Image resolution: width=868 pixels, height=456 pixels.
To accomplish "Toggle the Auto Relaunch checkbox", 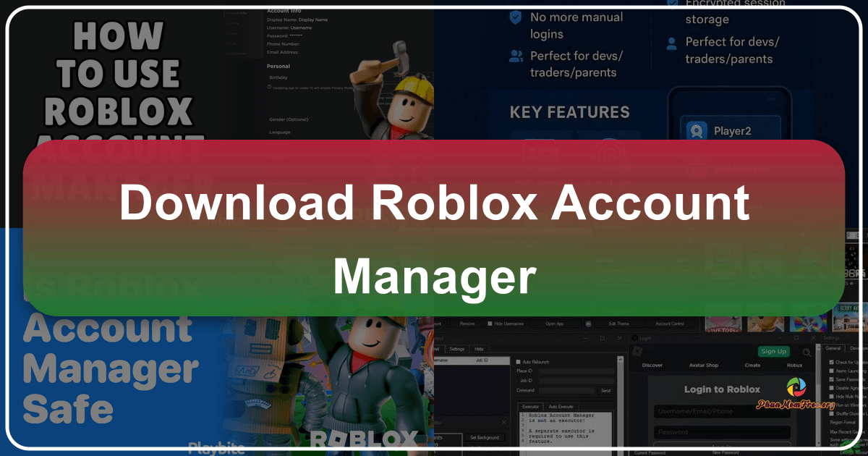I will [x=517, y=362].
